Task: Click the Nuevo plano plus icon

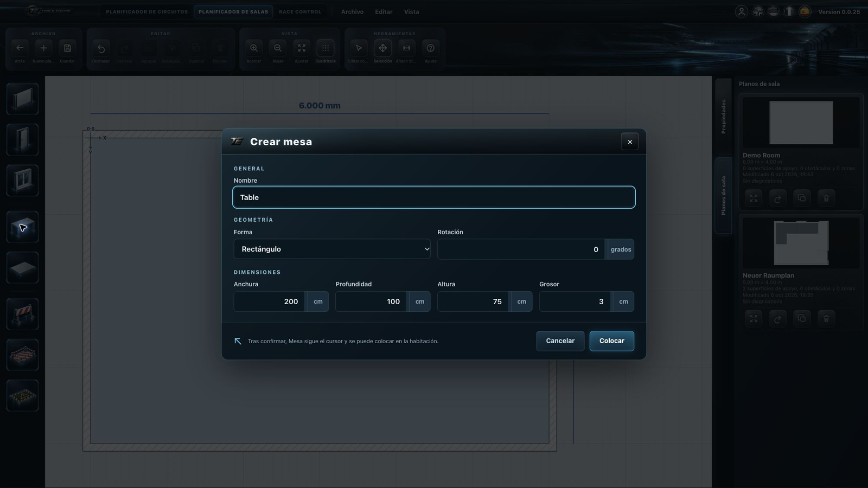Action: click(x=43, y=48)
